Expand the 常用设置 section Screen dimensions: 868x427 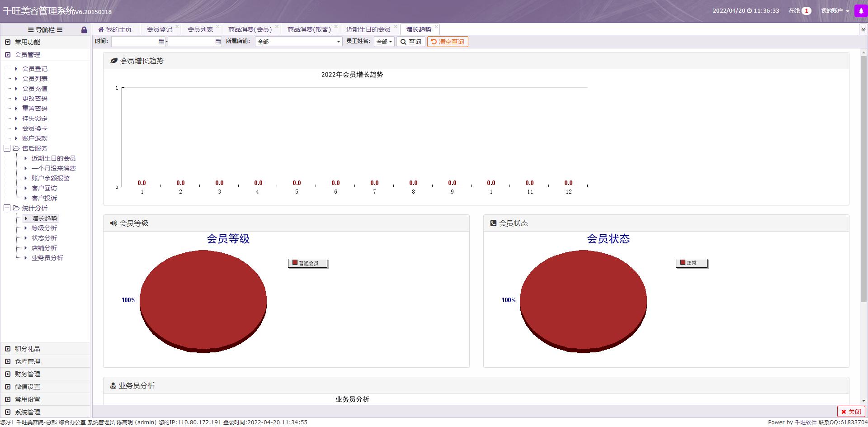click(x=45, y=399)
